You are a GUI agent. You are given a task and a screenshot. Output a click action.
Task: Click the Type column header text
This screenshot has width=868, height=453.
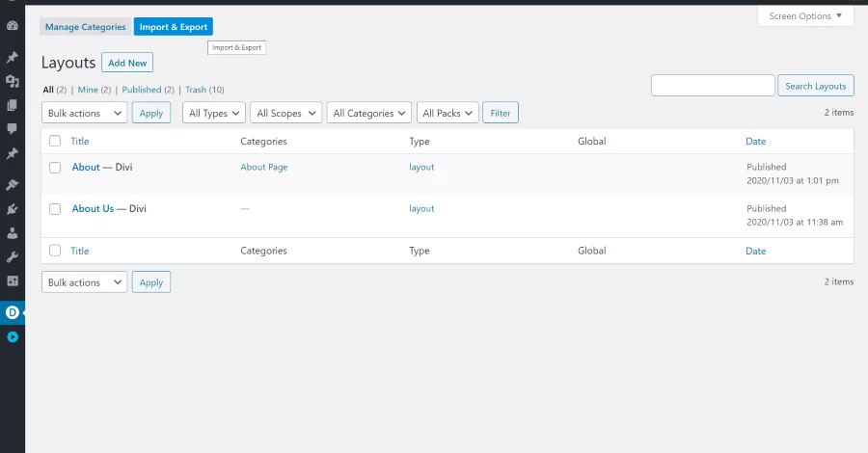[420, 141]
